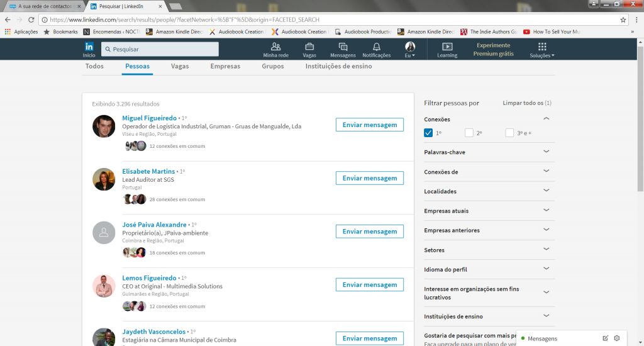This screenshot has width=644, height=346.
Task: Uncheck the 1º connections checkbox
Action: pyautogui.click(x=428, y=133)
